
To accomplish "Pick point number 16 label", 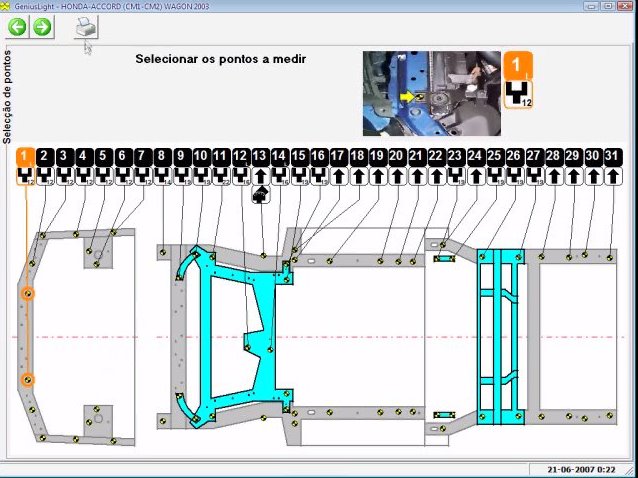I will click(x=319, y=157).
